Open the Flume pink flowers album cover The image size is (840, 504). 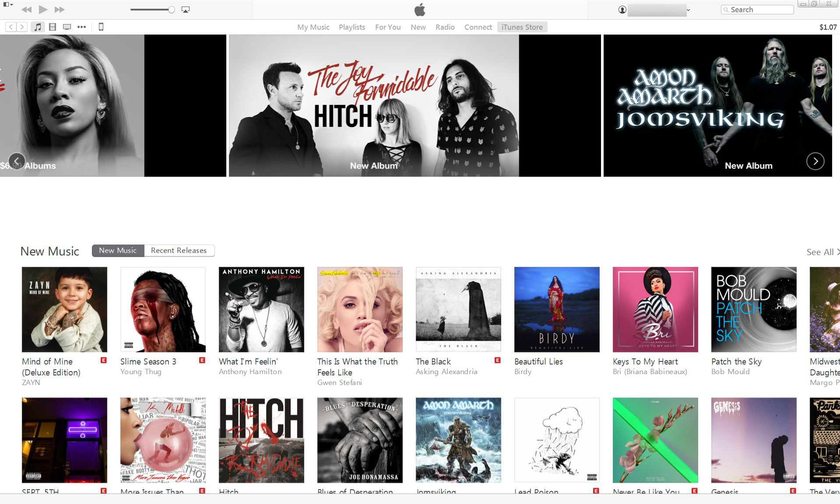(x=655, y=440)
